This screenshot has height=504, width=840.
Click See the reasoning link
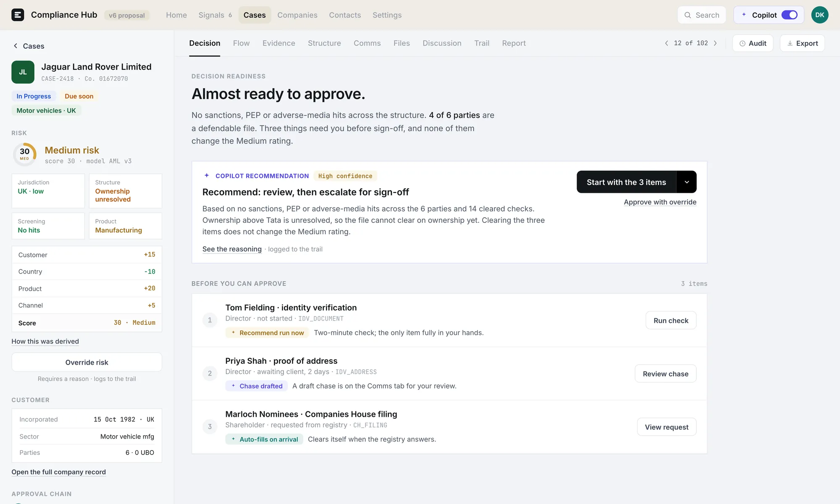pos(232,249)
